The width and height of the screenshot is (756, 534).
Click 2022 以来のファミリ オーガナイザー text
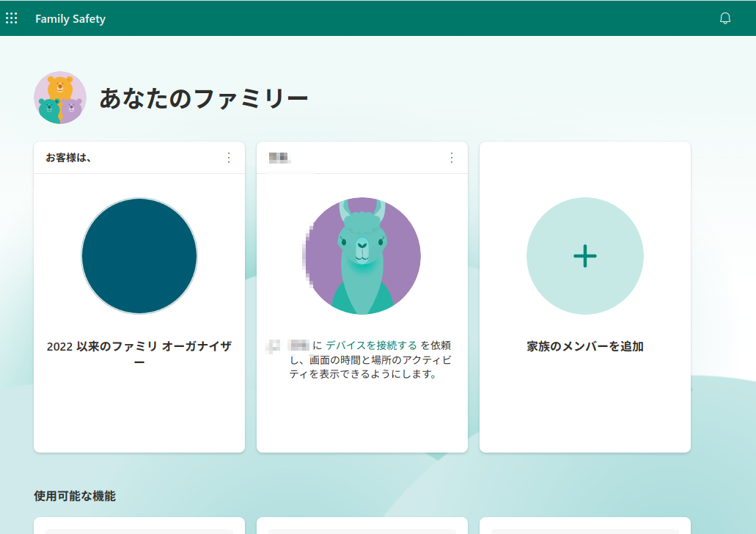click(139, 354)
